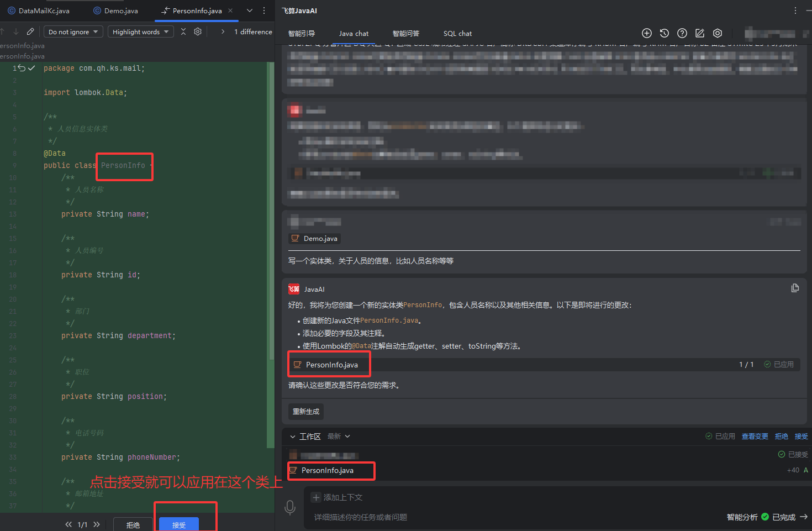Click the 重新生成 button

(306, 411)
